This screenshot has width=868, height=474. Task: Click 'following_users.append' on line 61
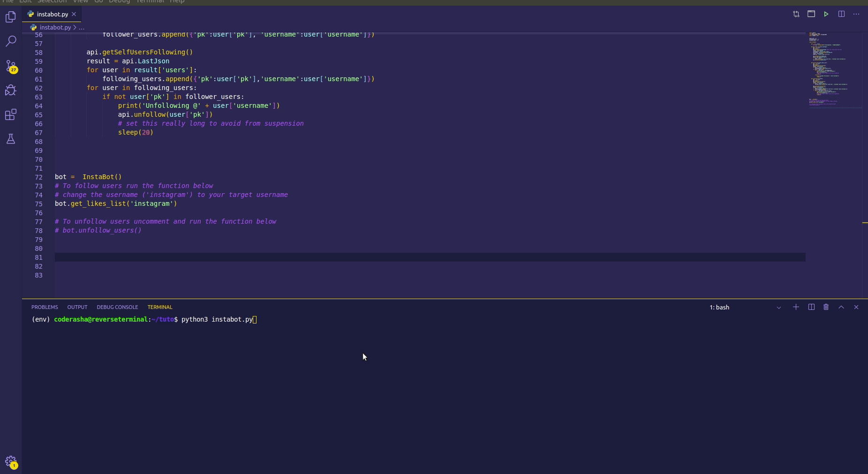point(146,79)
